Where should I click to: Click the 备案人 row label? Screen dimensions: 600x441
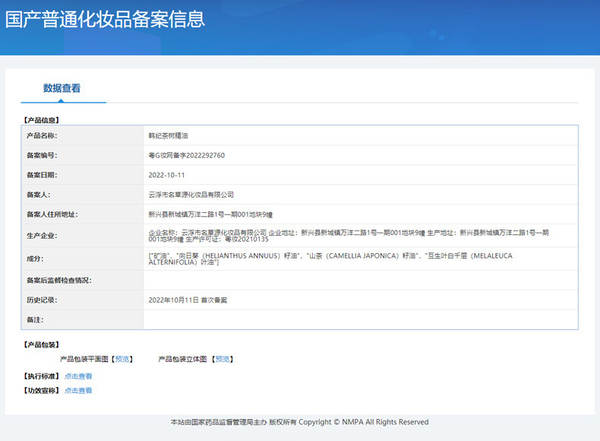[x=38, y=195]
